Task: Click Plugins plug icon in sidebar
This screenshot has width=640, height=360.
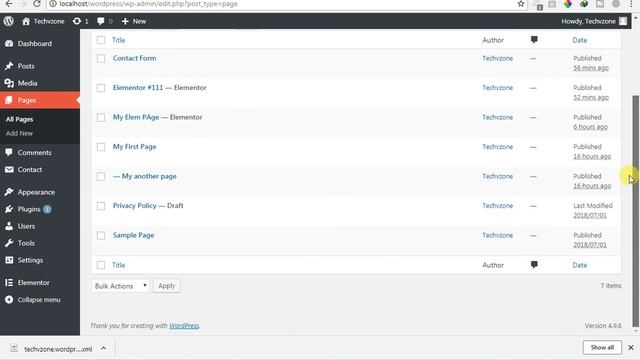Action: 9,209
